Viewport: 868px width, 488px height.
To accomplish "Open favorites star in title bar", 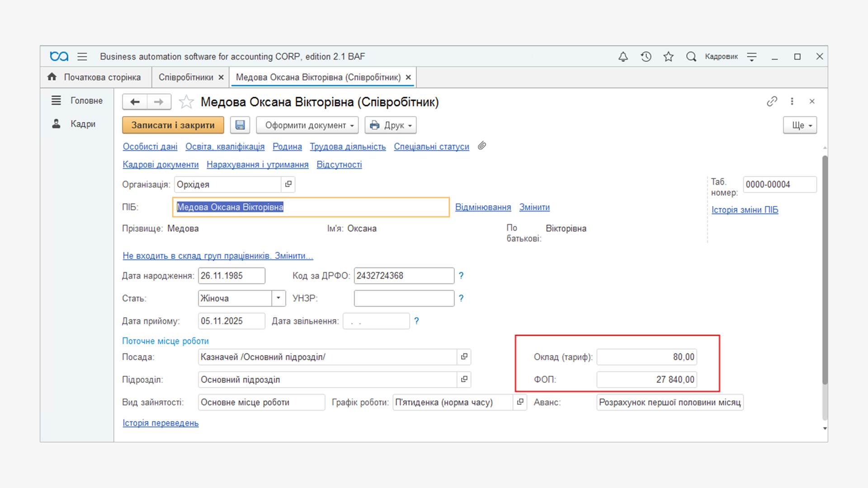I will 669,56.
